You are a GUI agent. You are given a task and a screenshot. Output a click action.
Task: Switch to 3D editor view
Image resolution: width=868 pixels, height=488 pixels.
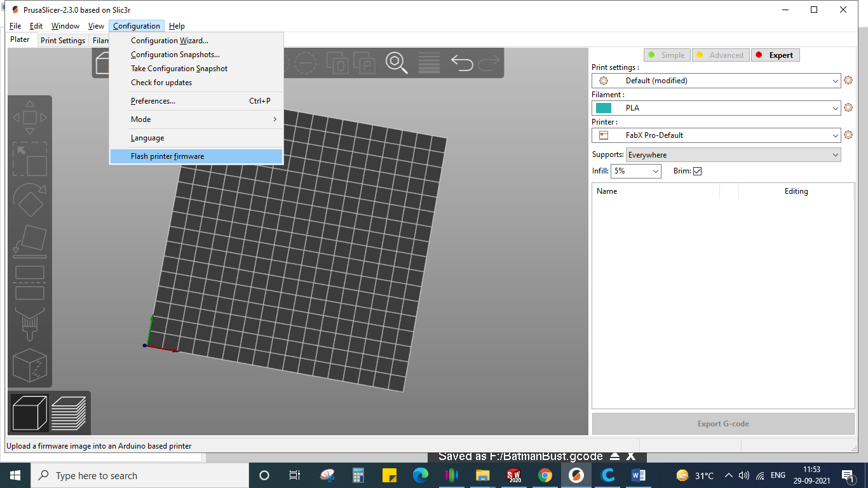pyautogui.click(x=30, y=413)
